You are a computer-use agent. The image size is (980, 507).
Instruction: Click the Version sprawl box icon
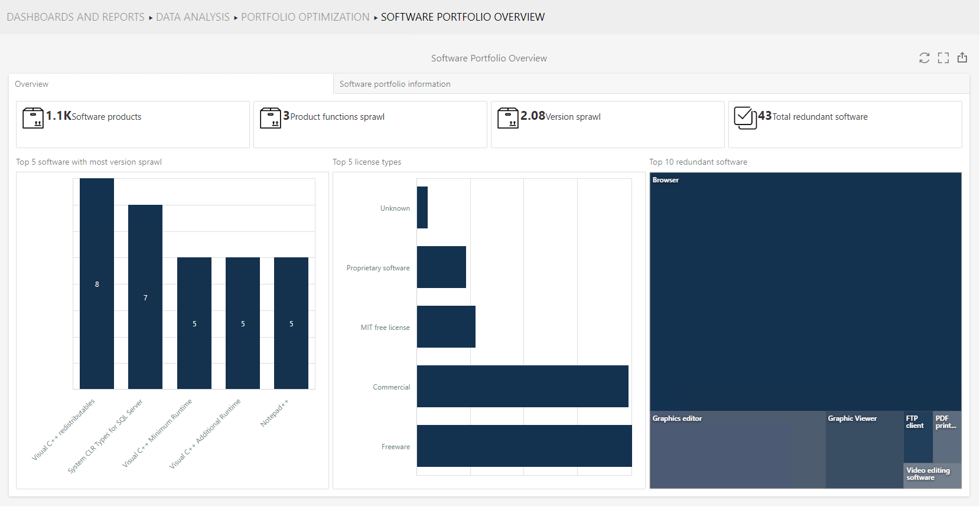[508, 118]
